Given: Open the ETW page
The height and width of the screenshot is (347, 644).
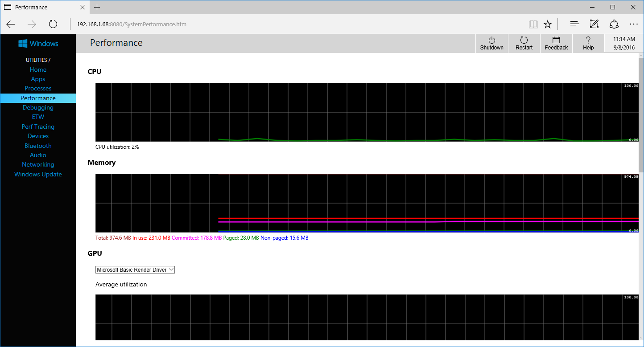Looking at the screenshot, I should click(x=38, y=117).
